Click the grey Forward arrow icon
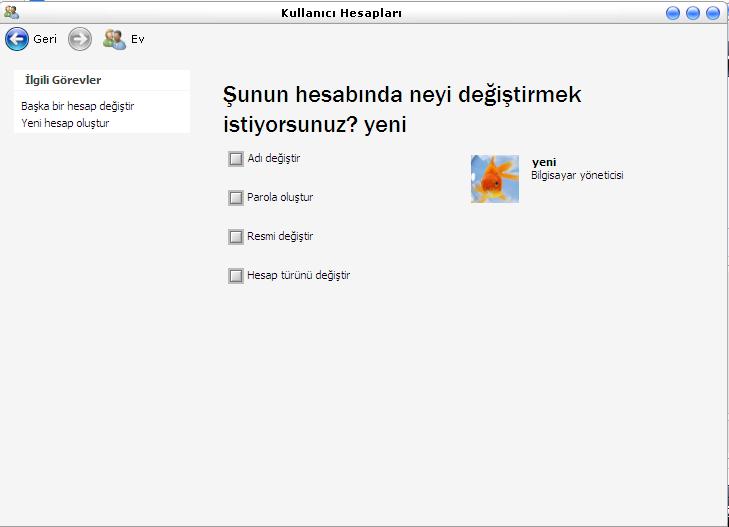 (x=80, y=39)
